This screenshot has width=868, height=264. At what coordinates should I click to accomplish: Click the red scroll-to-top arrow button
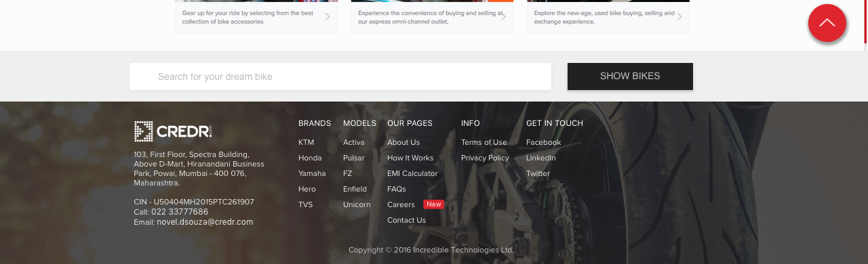point(827,23)
